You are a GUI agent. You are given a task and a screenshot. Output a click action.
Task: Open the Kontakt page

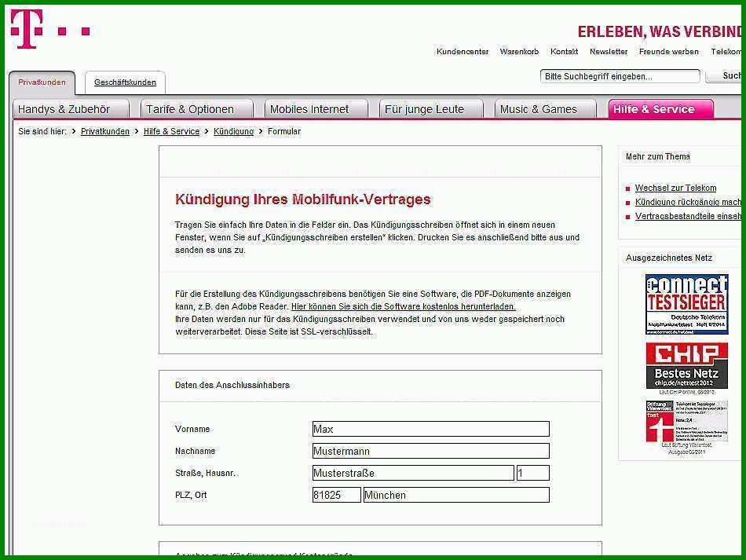click(565, 51)
